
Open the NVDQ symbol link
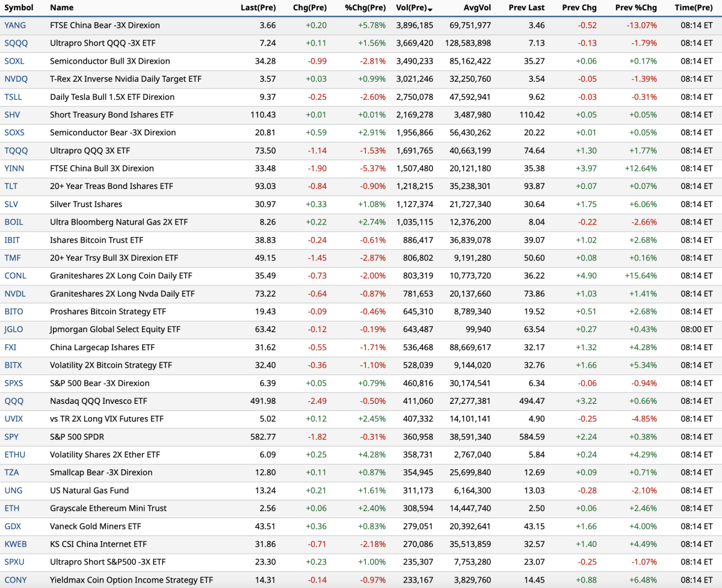tap(16, 79)
